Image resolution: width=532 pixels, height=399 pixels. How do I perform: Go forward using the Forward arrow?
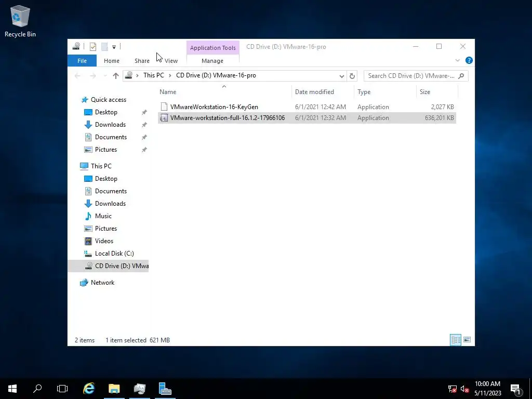coord(92,76)
